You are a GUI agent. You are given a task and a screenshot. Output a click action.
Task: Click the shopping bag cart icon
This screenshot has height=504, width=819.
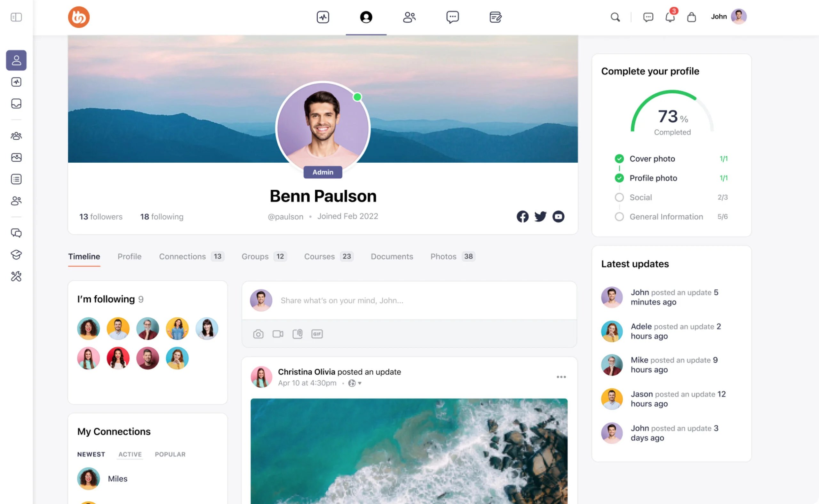click(x=691, y=17)
